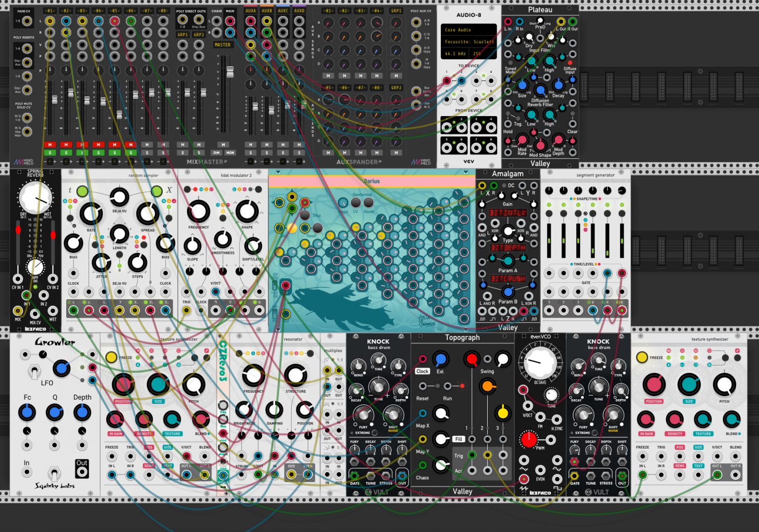
Task: Click the random sampler green X button
Action: click(x=157, y=191)
